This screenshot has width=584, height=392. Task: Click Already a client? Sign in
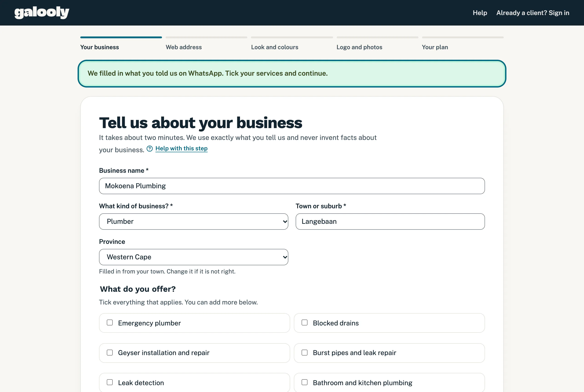[532, 13]
